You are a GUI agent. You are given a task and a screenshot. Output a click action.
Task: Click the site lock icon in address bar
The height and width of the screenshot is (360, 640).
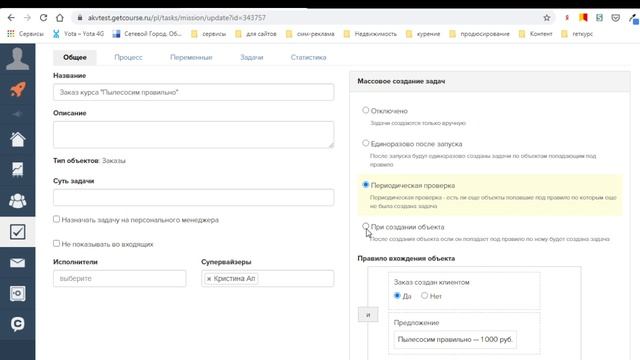80,18
